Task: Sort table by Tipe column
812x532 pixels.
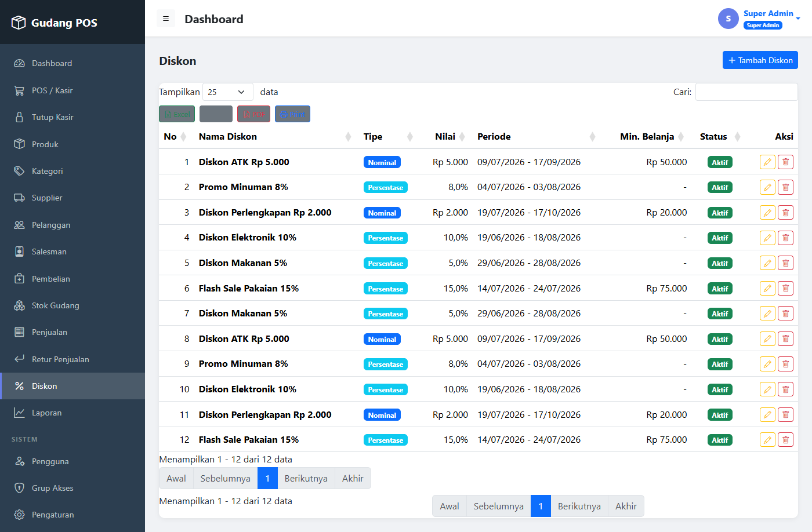Action: 387,137
